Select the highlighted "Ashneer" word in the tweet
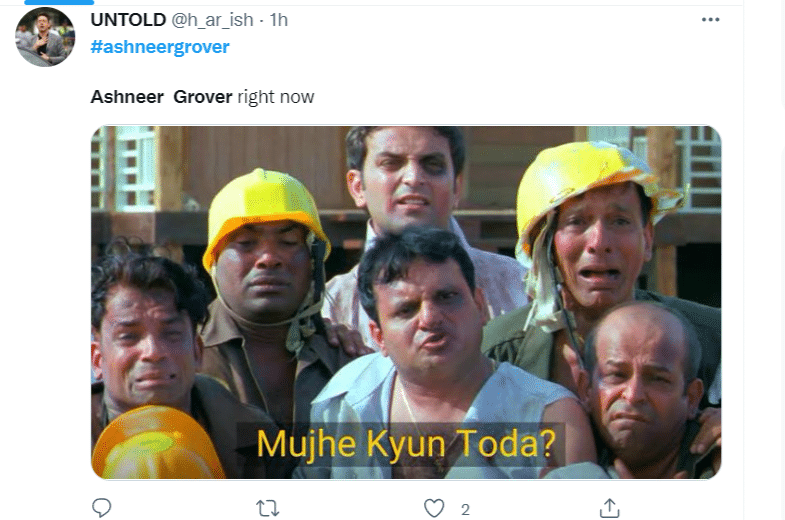Viewport: 785px width, 520px height. pos(127,97)
